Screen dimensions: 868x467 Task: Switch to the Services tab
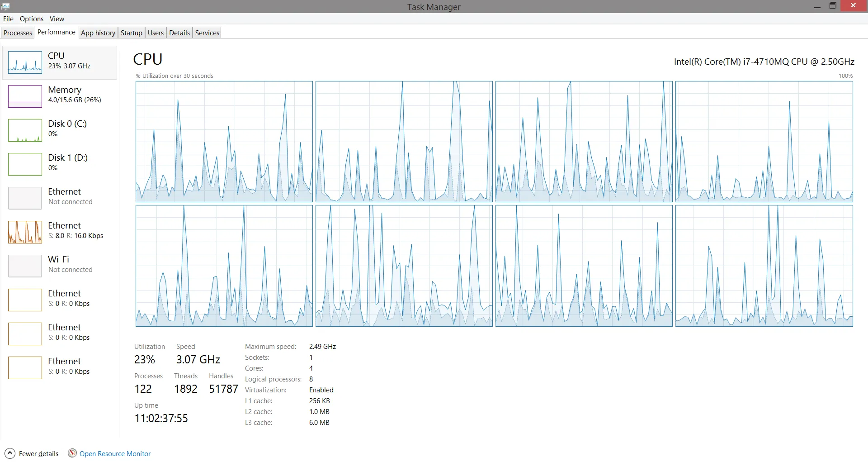tap(207, 33)
